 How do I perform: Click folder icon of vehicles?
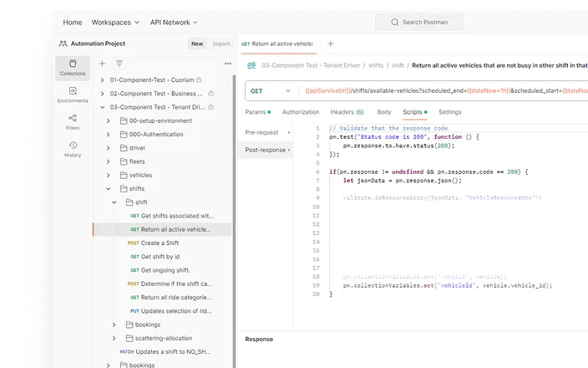pyautogui.click(x=124, y=175)
